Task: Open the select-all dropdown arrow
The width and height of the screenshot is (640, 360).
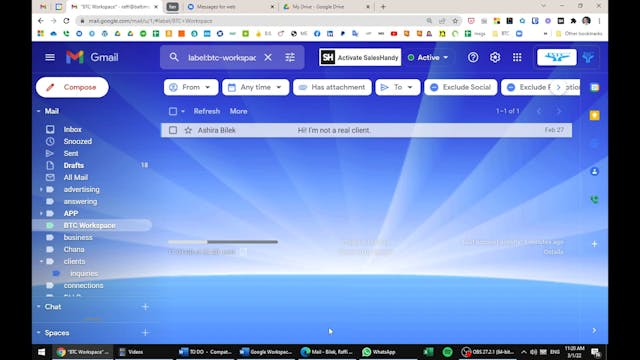Action: point(183,111)
